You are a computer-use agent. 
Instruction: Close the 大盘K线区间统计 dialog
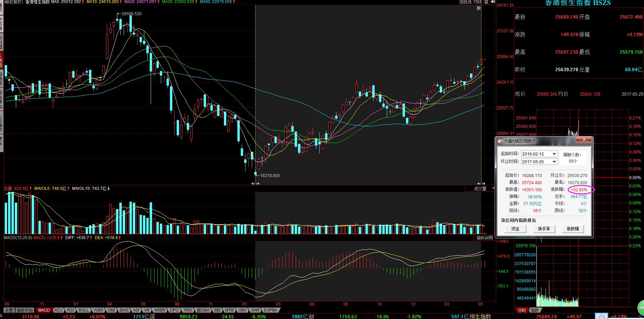(x=584, y=140)
